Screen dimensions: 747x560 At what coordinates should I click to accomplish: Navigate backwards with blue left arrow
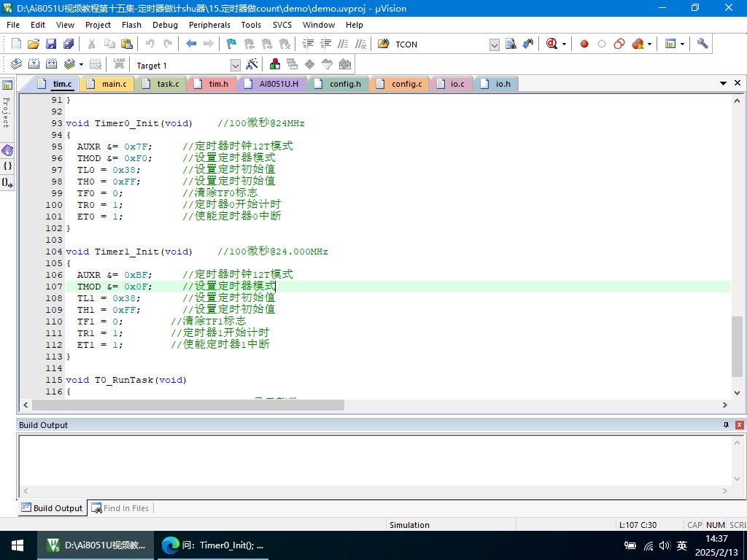191,44
